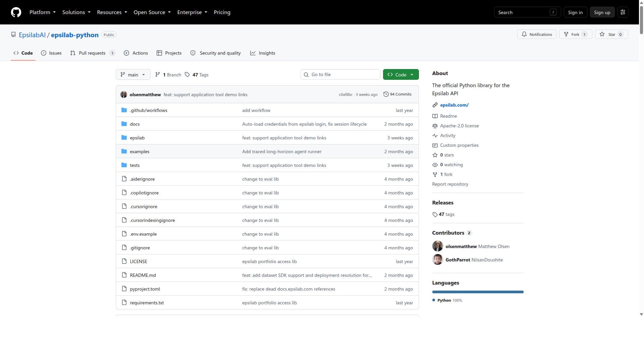
Task: Click the Notifications button
Action: [537, 35]
